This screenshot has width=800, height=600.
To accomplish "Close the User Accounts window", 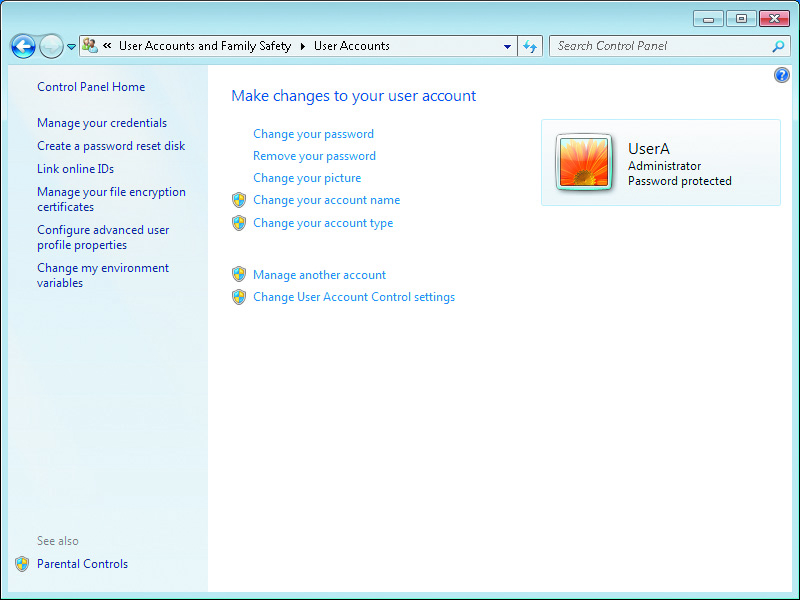I will tap(774, 19).
